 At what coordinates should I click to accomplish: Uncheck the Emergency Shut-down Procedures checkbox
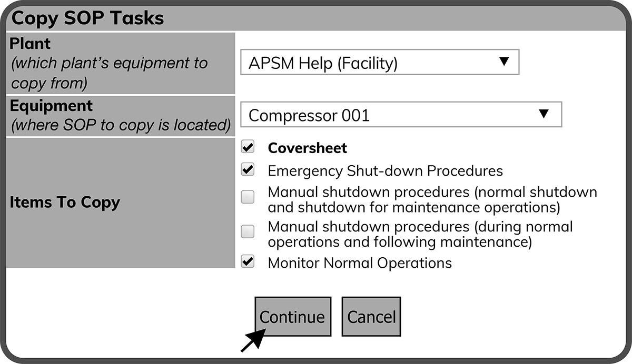(248, 170)
